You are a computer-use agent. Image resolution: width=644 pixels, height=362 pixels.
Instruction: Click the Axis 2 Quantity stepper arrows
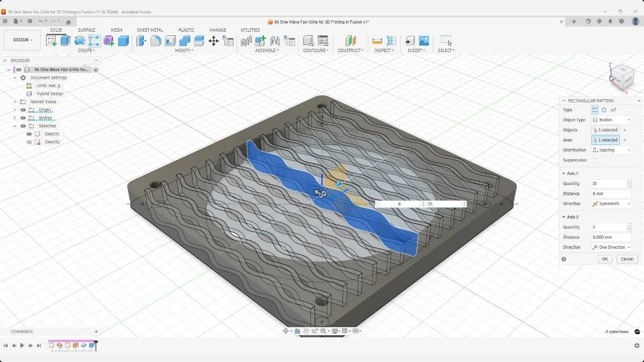[629, 227]
